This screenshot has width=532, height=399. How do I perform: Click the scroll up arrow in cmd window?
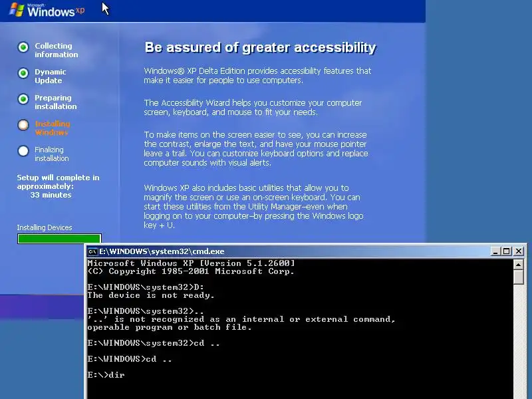[519, 264]
